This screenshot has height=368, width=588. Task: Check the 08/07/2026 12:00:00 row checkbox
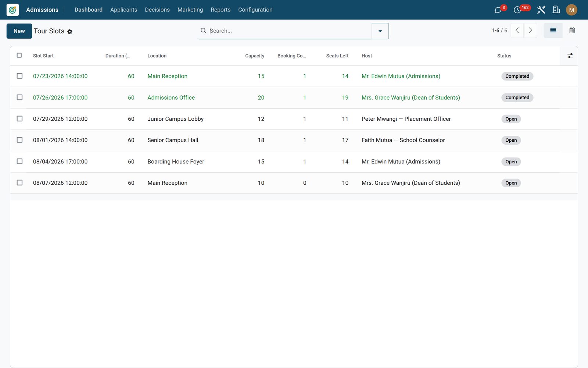tap(19, 183)
